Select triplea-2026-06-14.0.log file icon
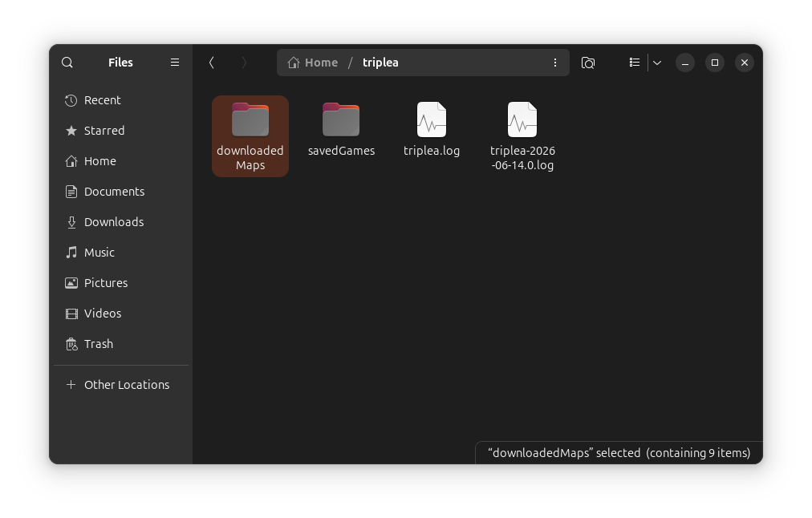The image size is (812, 518). 522,119
